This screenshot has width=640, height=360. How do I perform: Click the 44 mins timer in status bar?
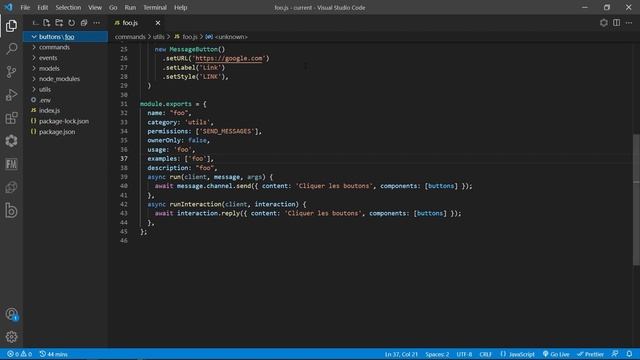click(53, 354)
